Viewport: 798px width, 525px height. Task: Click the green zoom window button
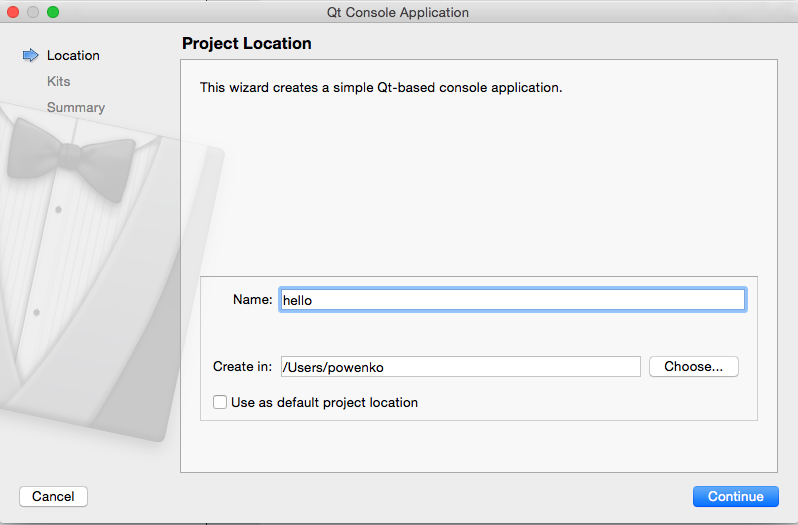pyautogui.click(x=53, y=12)
